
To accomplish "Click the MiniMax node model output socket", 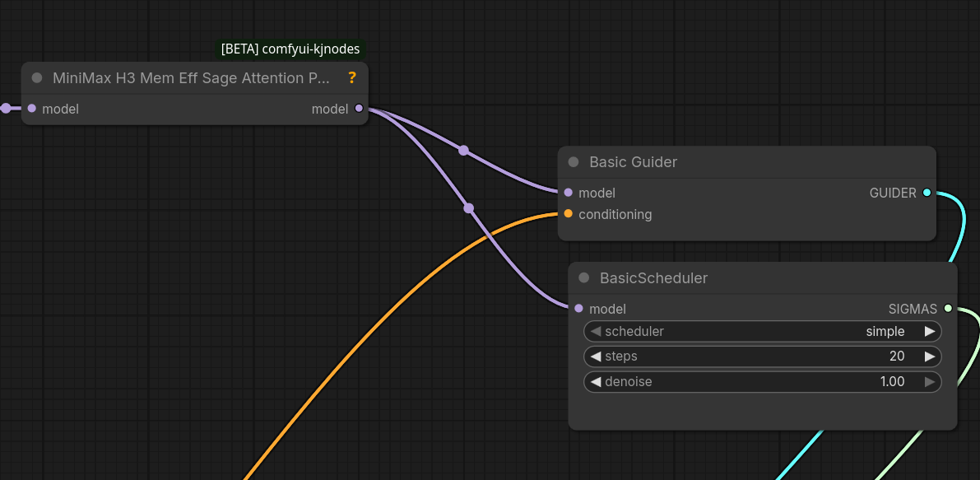I will (x=359, y=108).
